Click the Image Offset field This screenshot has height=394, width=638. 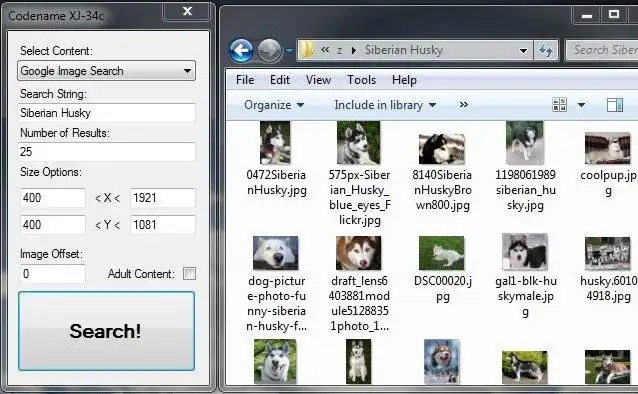tap(53, 274)
